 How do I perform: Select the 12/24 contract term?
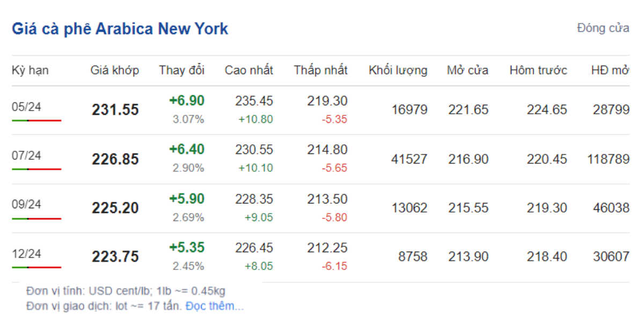(x=26, y=253)
